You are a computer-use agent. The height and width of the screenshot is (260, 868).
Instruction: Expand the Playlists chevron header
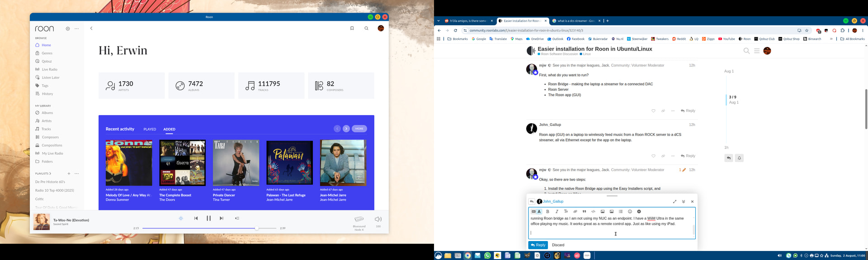tap(43, 173)
